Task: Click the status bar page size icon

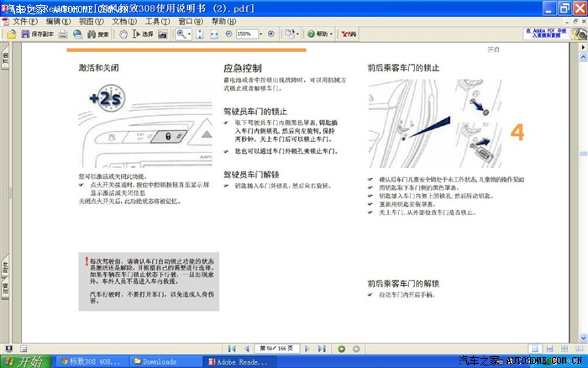Action: (x=24, y=349)
